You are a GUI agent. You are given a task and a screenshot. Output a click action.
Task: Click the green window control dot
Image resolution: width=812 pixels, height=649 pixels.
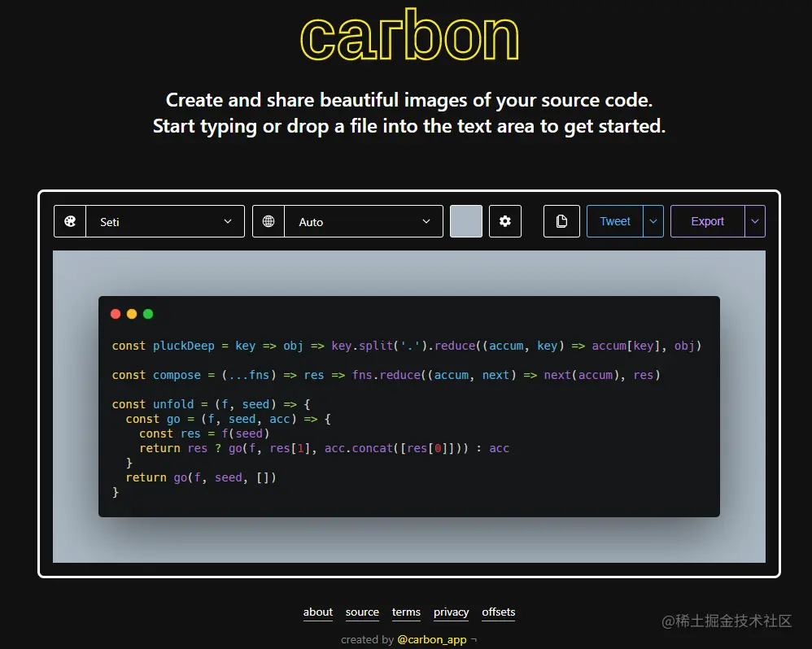(148, 314)
